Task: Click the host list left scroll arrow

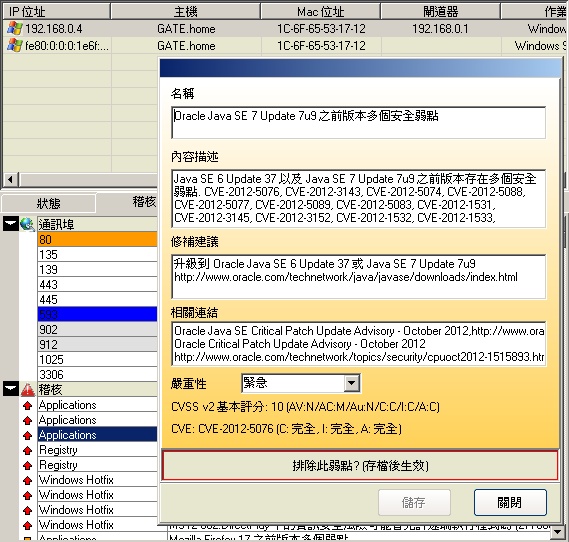Action: point(11,179)
